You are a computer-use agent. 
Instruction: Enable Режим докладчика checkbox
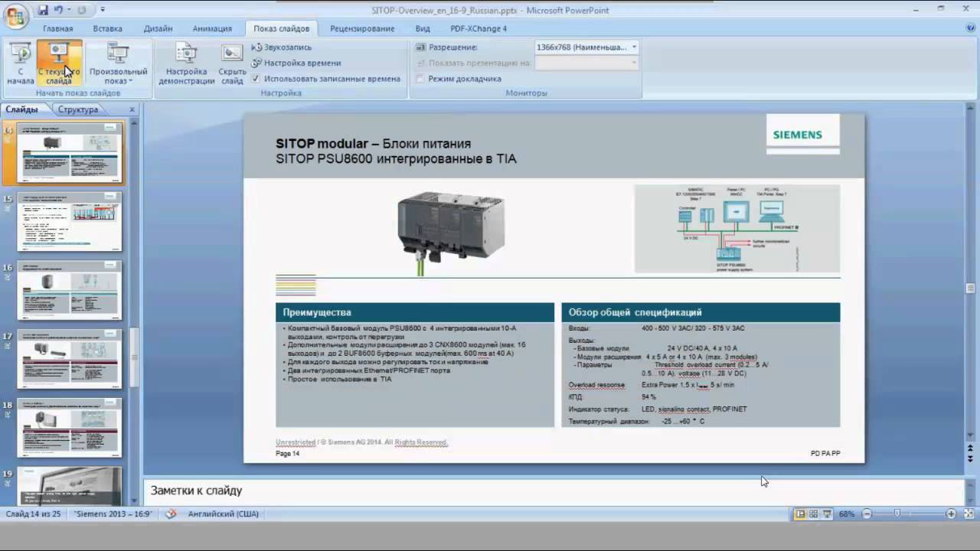click(x=420, y=78)
